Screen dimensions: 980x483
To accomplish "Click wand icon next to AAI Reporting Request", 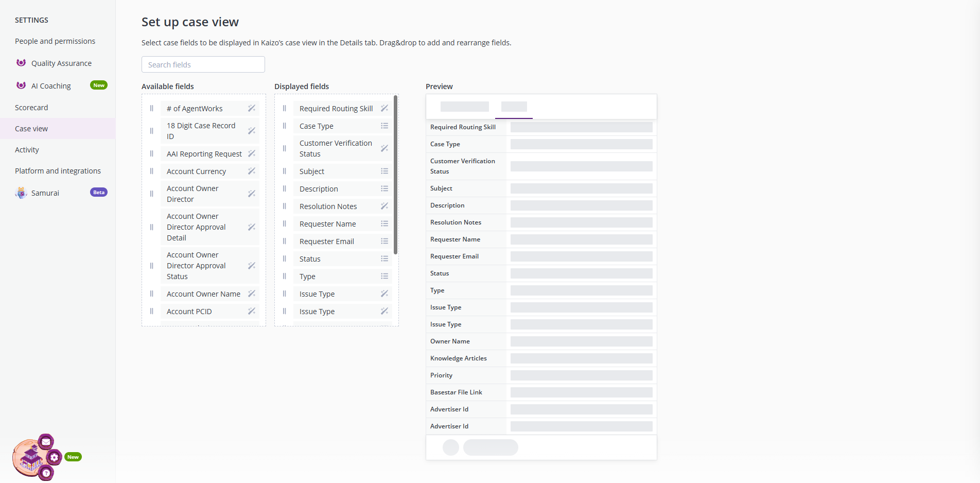I will tap(252, 153).
